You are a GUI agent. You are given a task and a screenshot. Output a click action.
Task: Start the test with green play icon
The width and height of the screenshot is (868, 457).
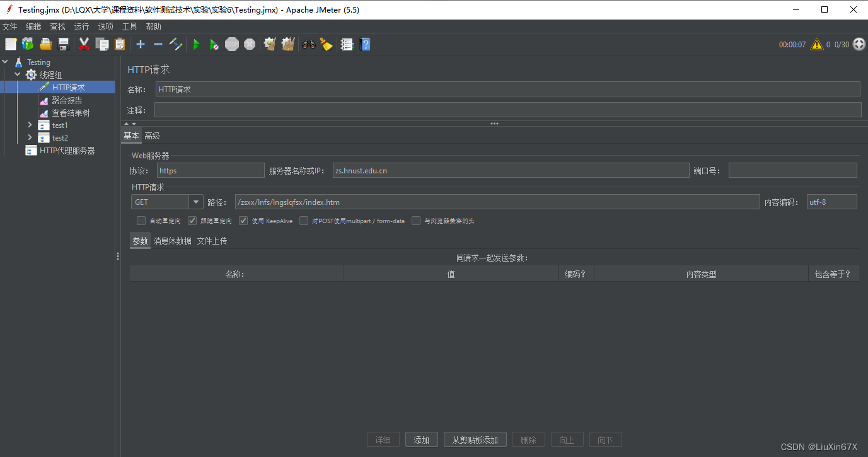tap(197, 44)
